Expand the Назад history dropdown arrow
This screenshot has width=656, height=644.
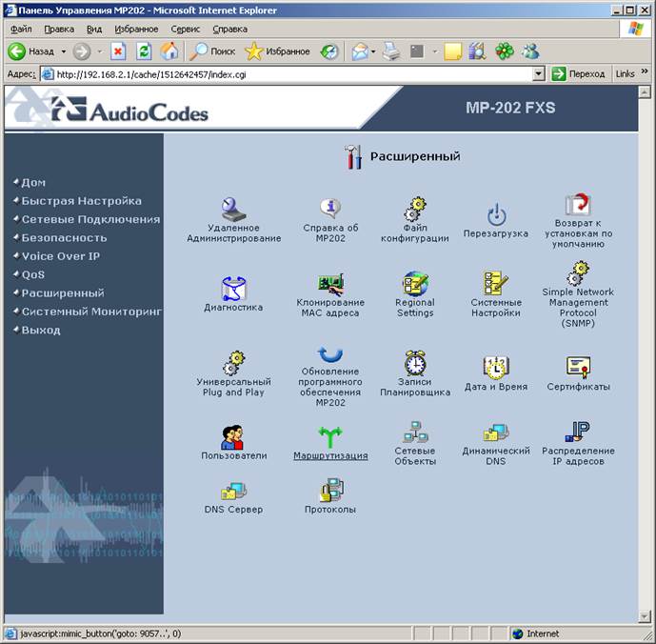64,51
